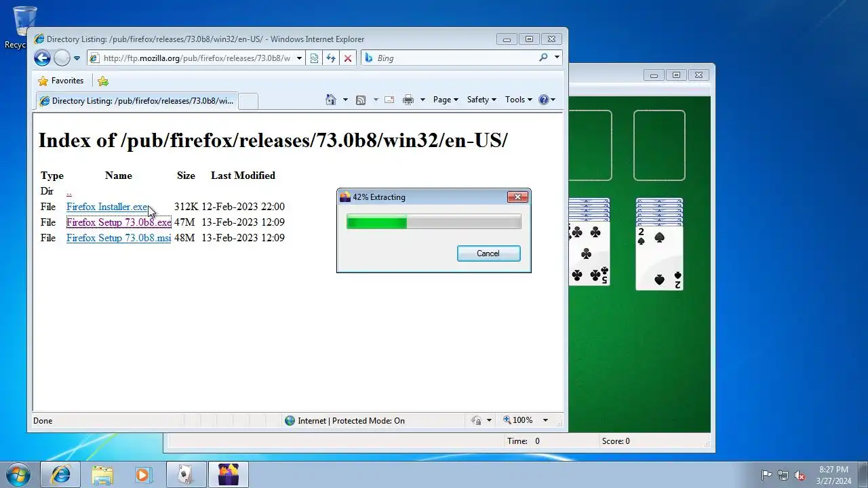Switch to Firefox installer taskbar button

tap(229, 475)
